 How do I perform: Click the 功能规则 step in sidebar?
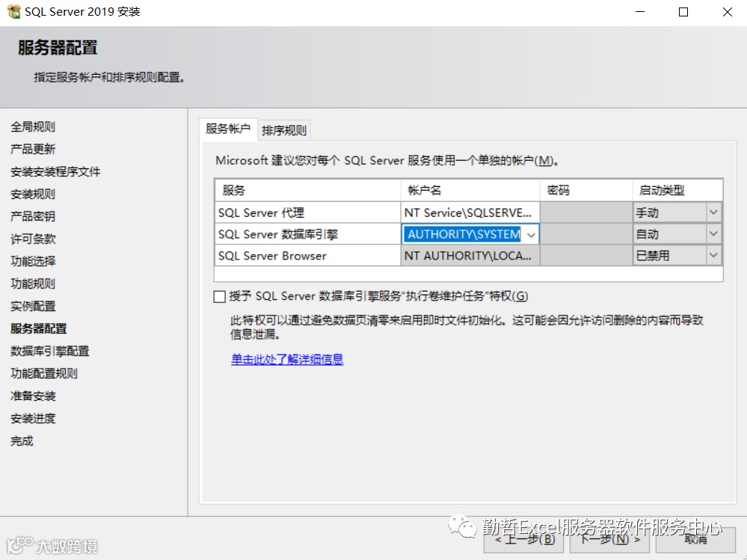[x=33, y=283]
